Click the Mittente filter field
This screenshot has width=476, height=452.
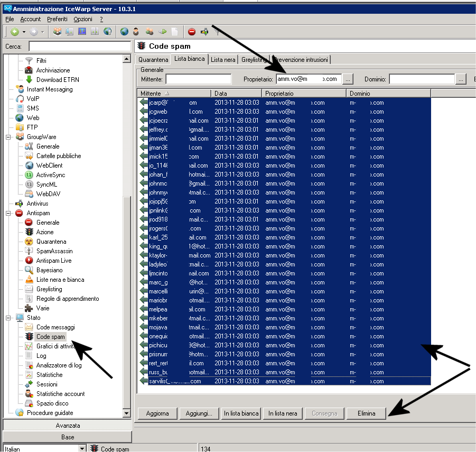[199, 79]
